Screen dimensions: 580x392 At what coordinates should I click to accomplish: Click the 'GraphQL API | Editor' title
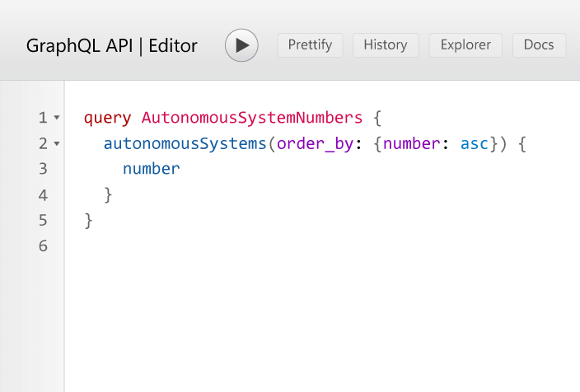click(112, 46)
